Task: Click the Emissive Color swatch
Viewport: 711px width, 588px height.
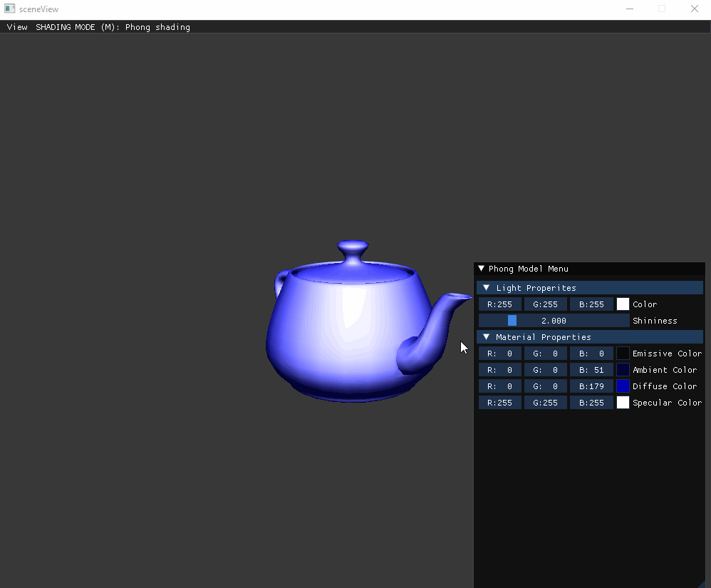Action: click(x=623, y=354)
